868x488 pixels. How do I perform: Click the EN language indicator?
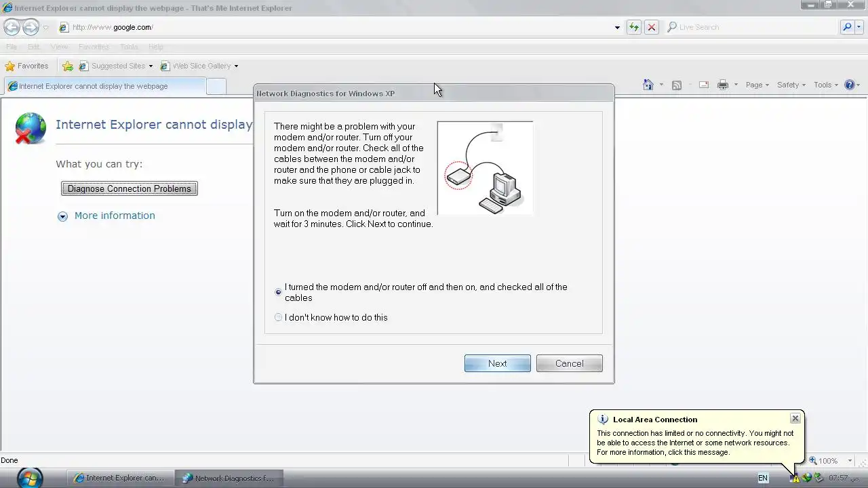763,478
